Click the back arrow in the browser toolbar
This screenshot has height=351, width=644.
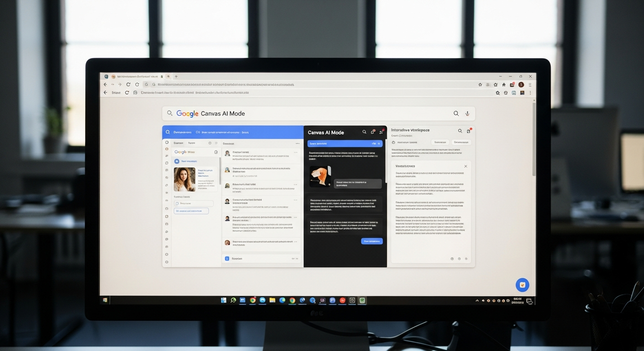[x=105, y=85]
